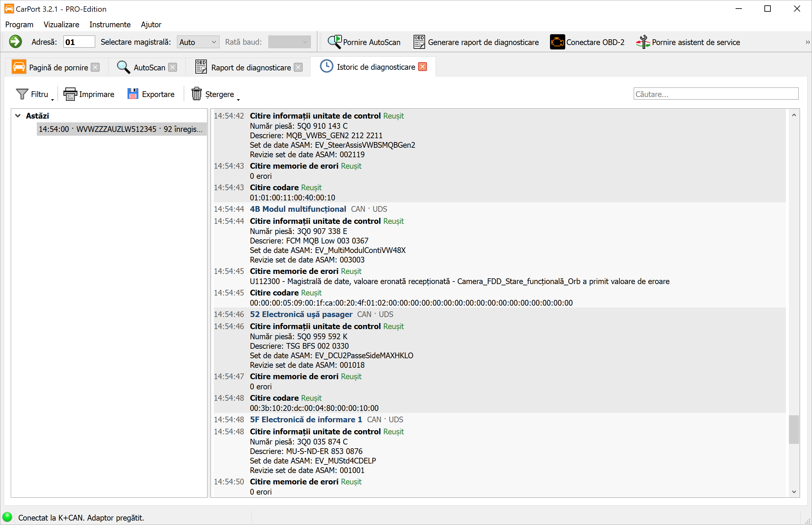This screenshot has height=525, width=812.
Task: Open the Instrumente menu
Action: click(110, 24)
